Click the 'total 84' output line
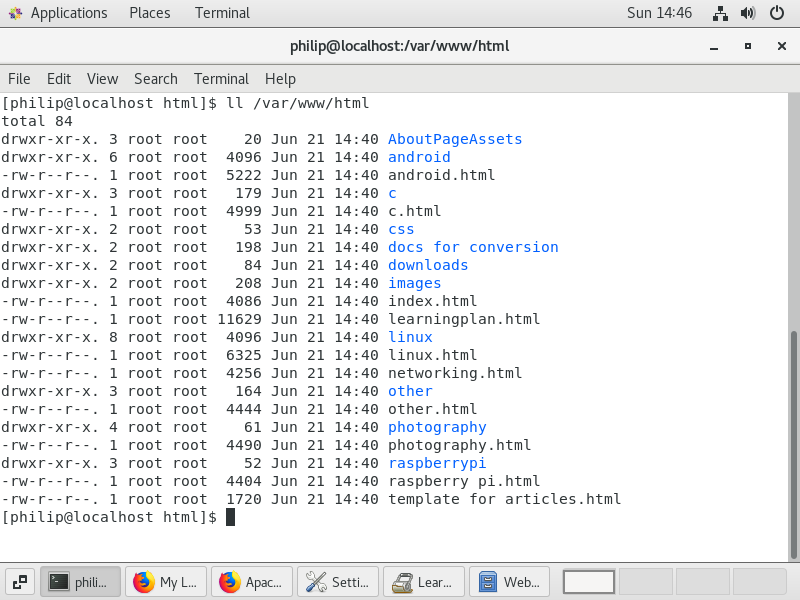Image resolution: width=800 pixels, height=600 pixels. click(37, 121)
